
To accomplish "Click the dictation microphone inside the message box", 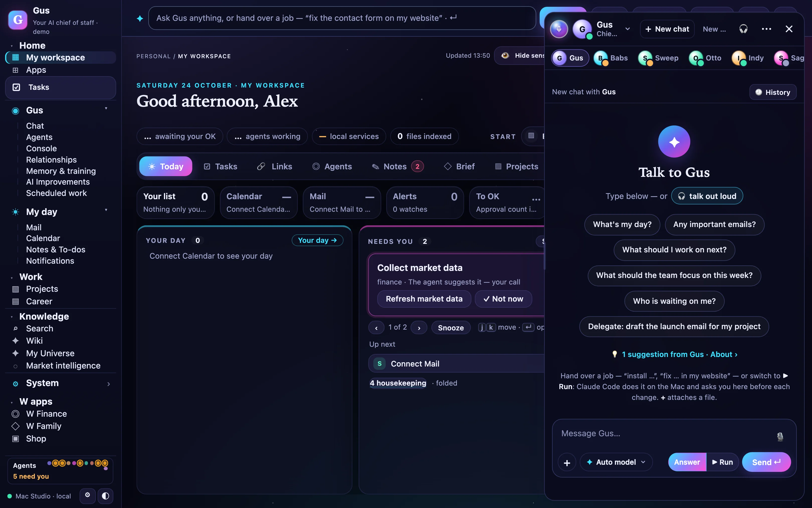I will click(x=780, y=437).
